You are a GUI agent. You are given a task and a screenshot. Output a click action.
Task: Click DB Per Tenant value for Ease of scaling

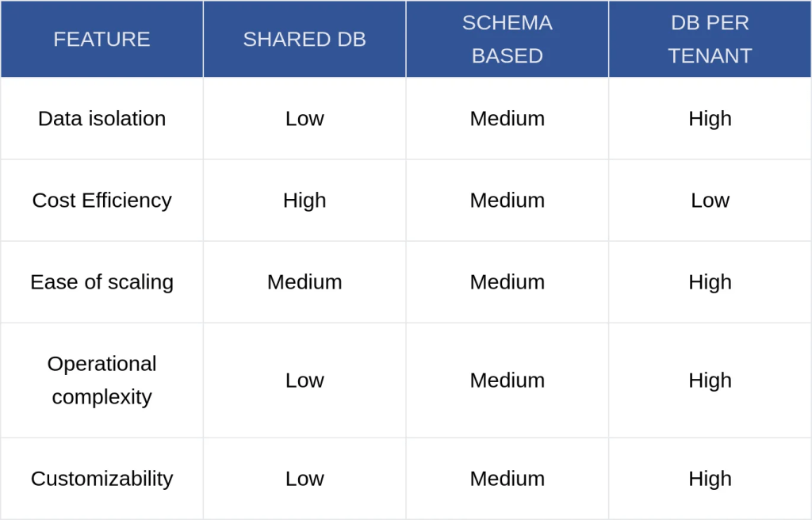(x=710, y=281)
